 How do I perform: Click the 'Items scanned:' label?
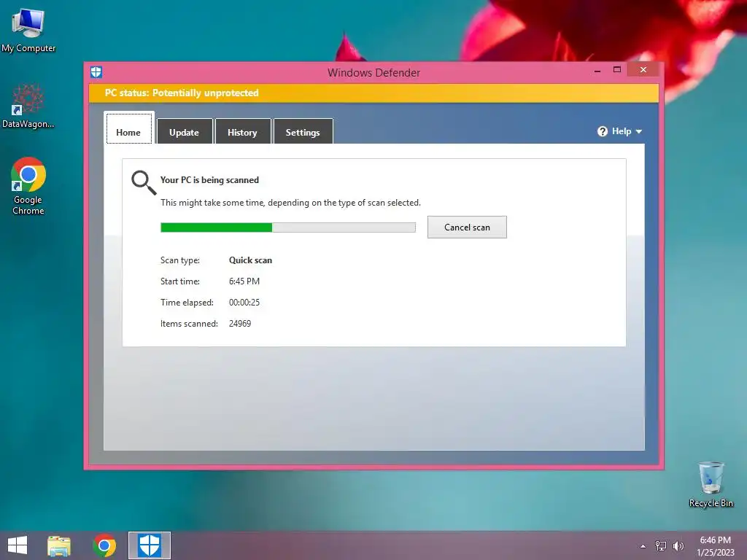pyautogui.click(x=189, y=323)
